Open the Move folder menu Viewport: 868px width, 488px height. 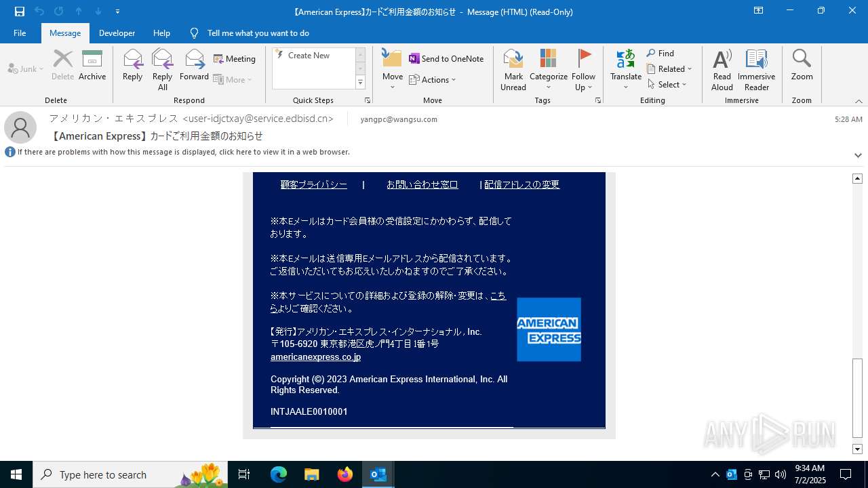point(392,70)
